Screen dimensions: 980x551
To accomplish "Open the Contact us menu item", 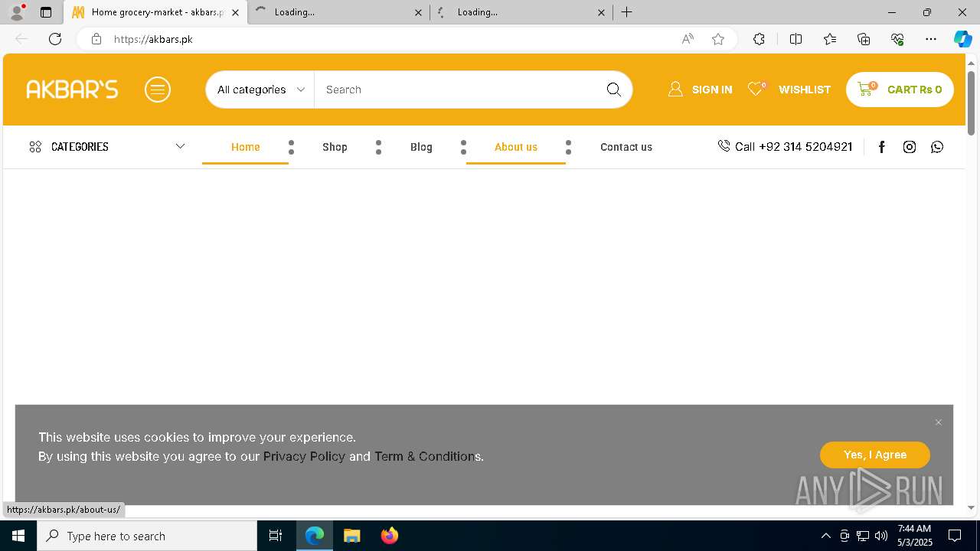I will [626, 147].
